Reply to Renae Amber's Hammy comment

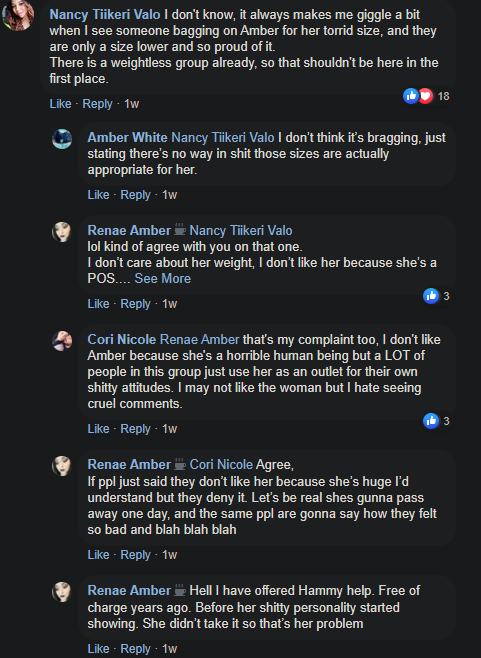(135, 649)
